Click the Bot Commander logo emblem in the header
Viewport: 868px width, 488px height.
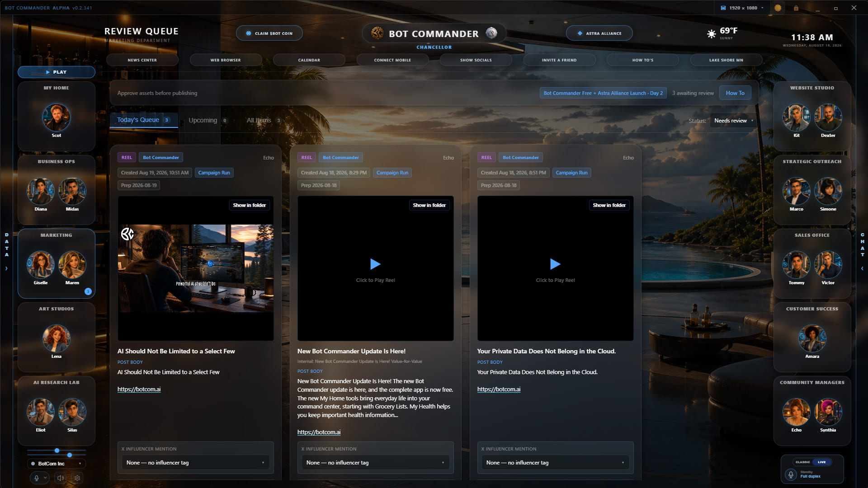377,33
